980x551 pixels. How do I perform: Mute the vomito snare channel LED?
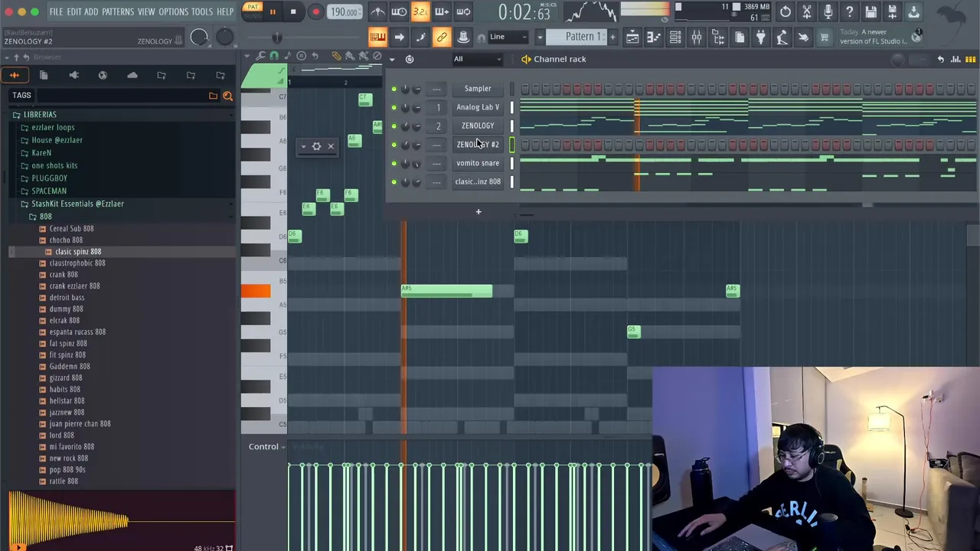click(394, 163)
